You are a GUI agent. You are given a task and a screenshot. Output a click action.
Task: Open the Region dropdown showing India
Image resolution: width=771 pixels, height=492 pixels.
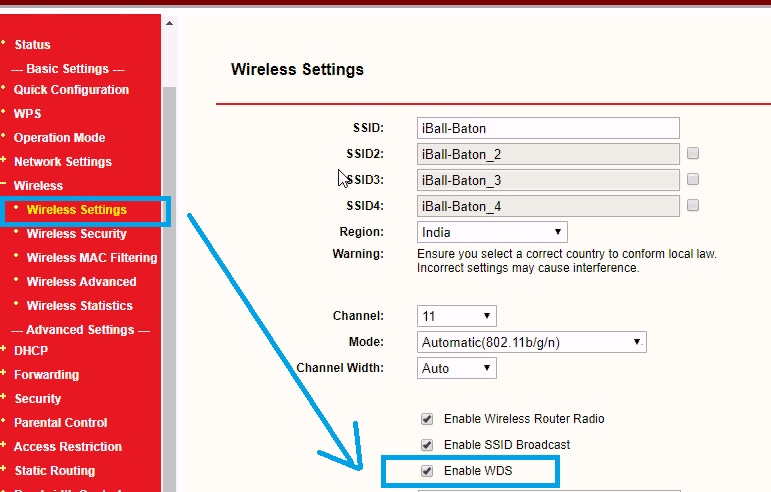pyautogui.click(x=492, y=232)
